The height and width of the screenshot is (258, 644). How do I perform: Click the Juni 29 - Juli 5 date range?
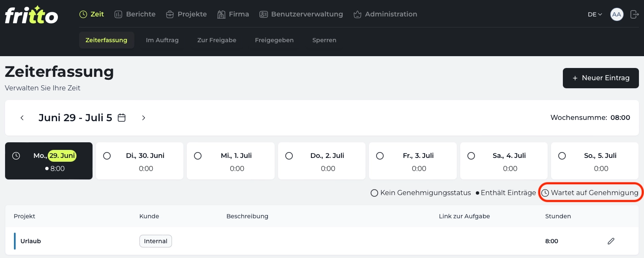75,118
